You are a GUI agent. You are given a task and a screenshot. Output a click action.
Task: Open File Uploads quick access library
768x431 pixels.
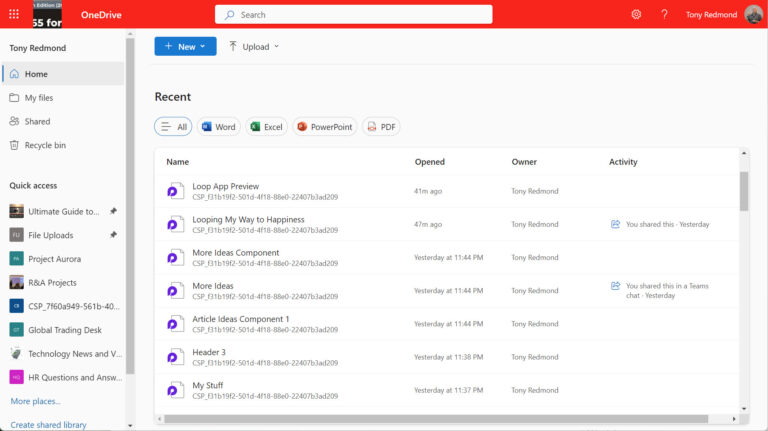(50, 235)
